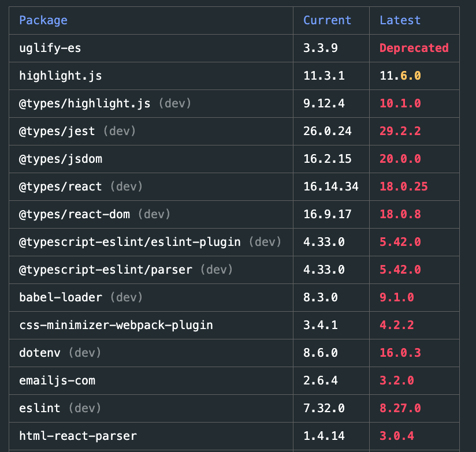Screen dimensions: 476x452
Task: Select latest version 18.0.25
Action: pos(404,186)
